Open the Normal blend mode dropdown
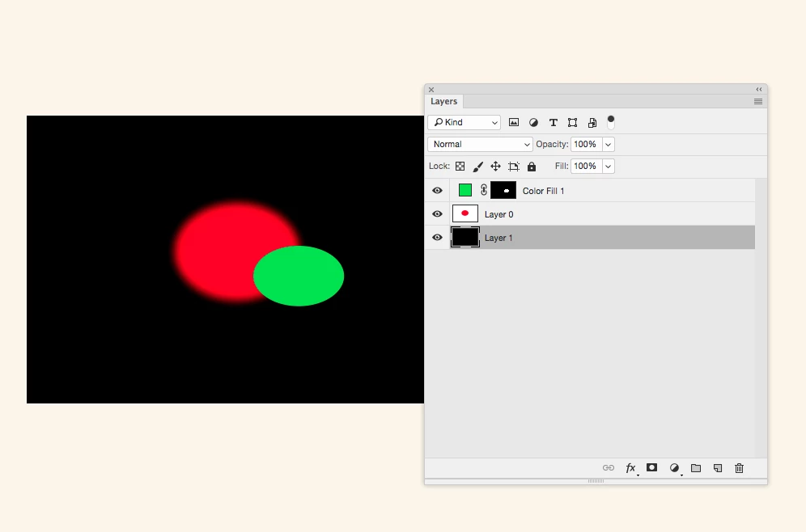The height and width of the screenshot is (532, 806). [x=480, y=144]
